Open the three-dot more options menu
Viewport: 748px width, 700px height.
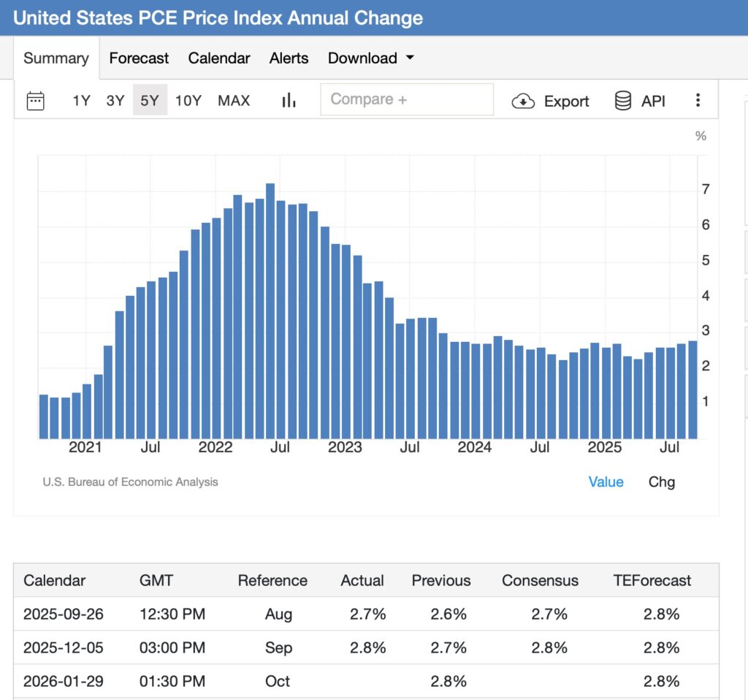[x=698, y=101]
